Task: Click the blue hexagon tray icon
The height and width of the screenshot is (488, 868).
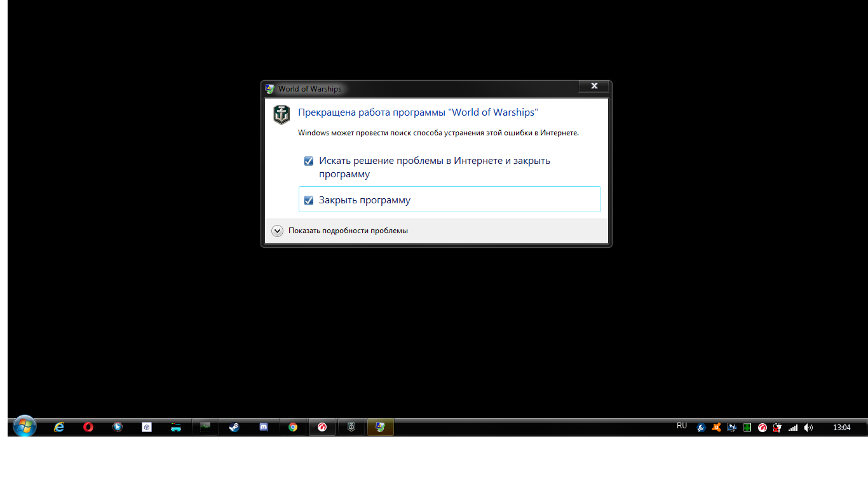Action: tap(701, 428)
